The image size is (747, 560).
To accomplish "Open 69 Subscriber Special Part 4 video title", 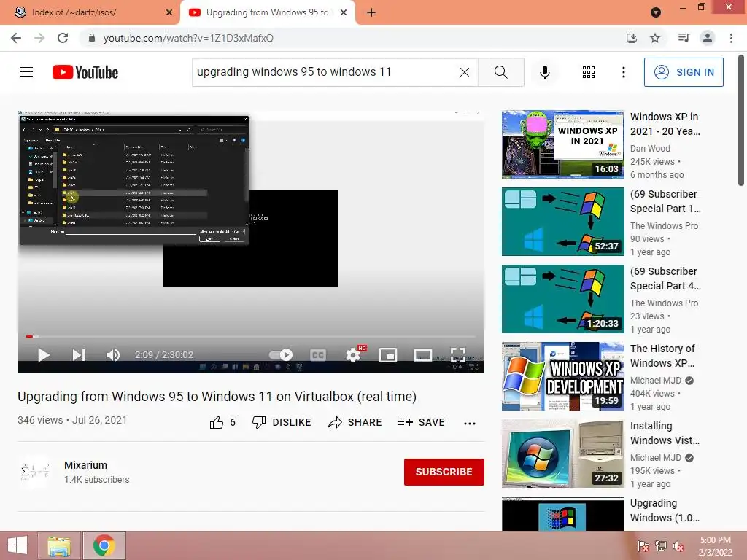I will coord(665,279).
